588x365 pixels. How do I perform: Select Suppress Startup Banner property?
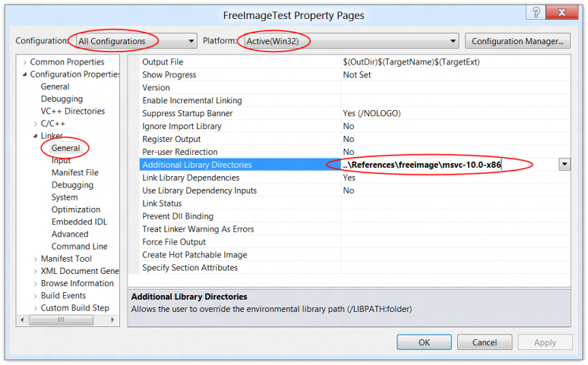[x=355, y=113]
